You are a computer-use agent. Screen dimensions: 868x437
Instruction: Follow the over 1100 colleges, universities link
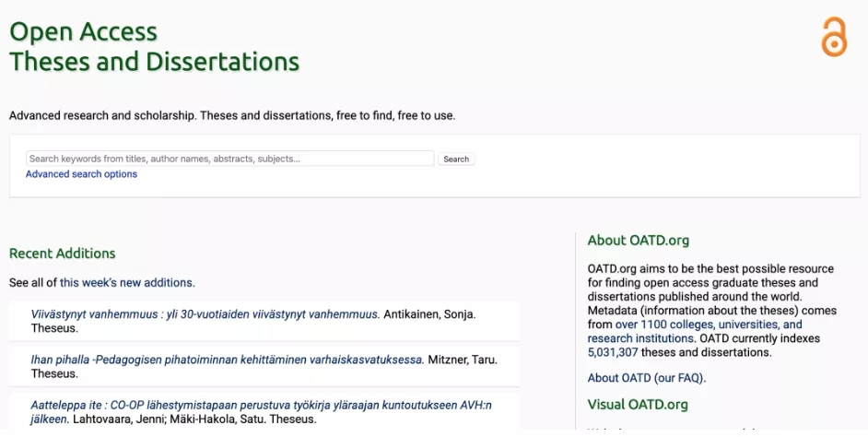click(x=708, y=325)
